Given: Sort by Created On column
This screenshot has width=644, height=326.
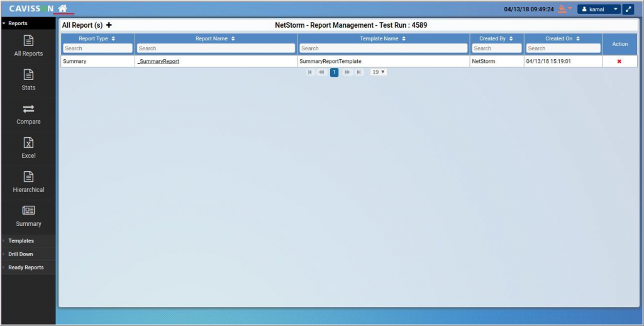Looking at the screenshot, I should pyautogui.click(x=578, y=38).
